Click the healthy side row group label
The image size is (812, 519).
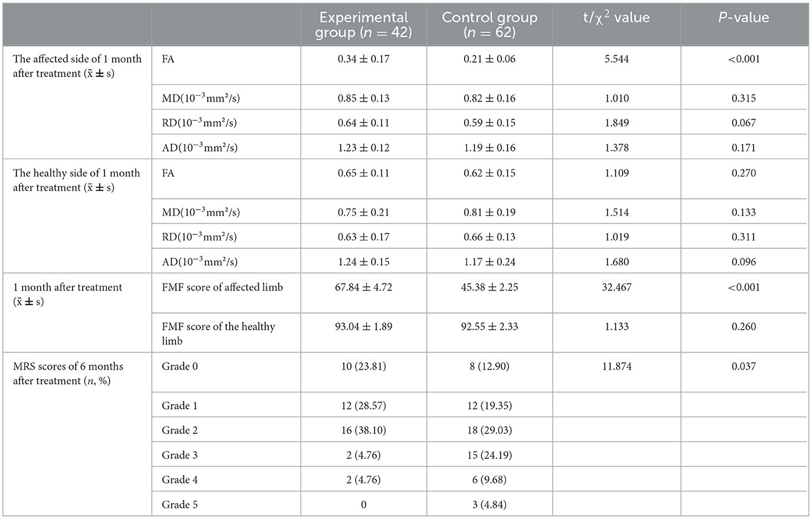tap(77, 180)
